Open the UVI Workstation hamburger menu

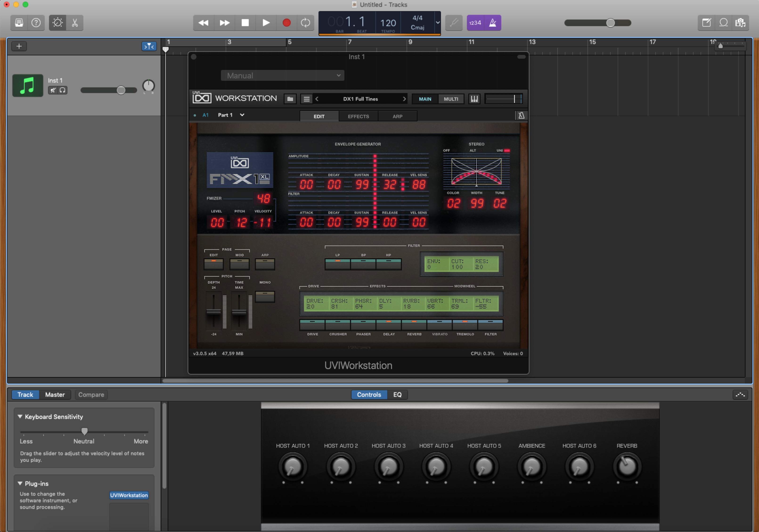tap(306, 99)
